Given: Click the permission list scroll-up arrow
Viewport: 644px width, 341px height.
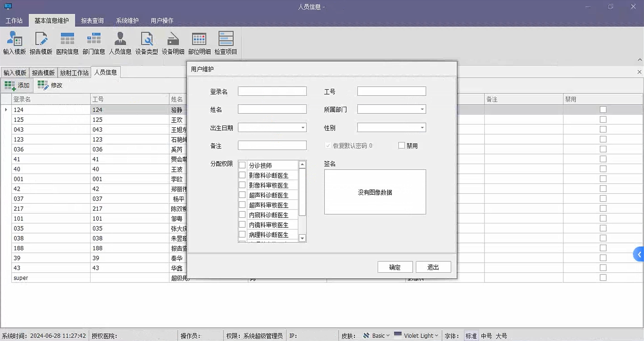Looking at the screenshot, I should tap(302, 165).
